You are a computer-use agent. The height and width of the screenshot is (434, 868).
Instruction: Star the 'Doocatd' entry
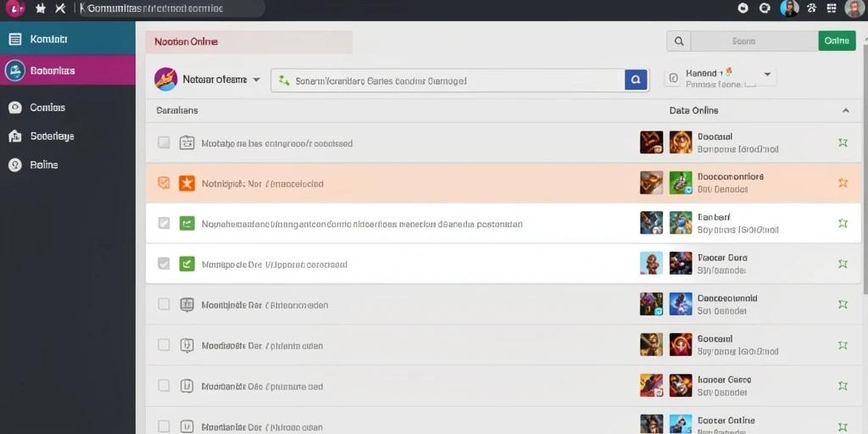[x=843, y=142]
